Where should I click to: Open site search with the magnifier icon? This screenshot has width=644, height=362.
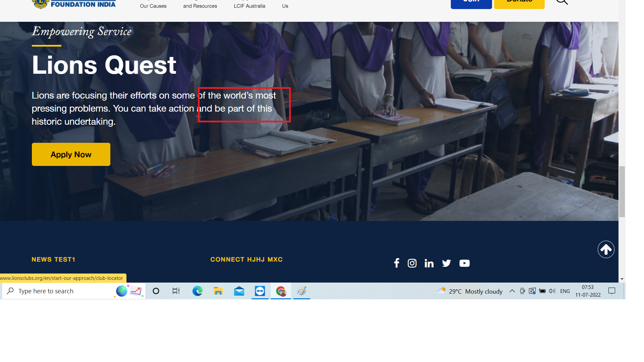[x=561, y=1]
